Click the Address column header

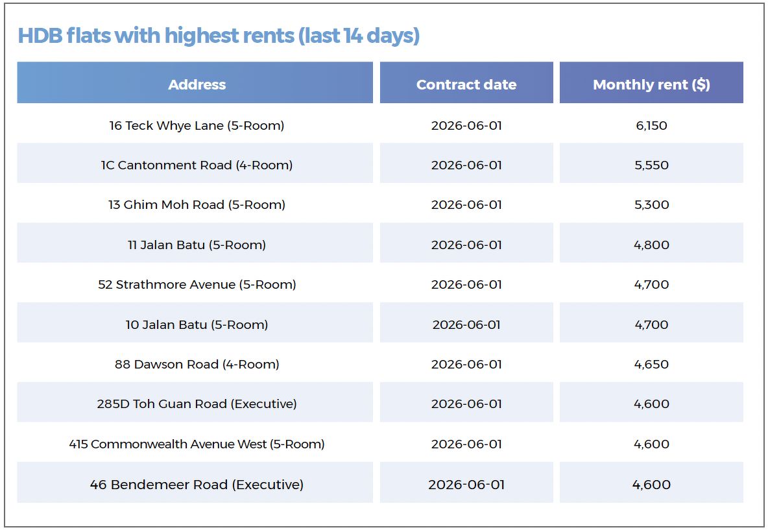click(195, 83)
